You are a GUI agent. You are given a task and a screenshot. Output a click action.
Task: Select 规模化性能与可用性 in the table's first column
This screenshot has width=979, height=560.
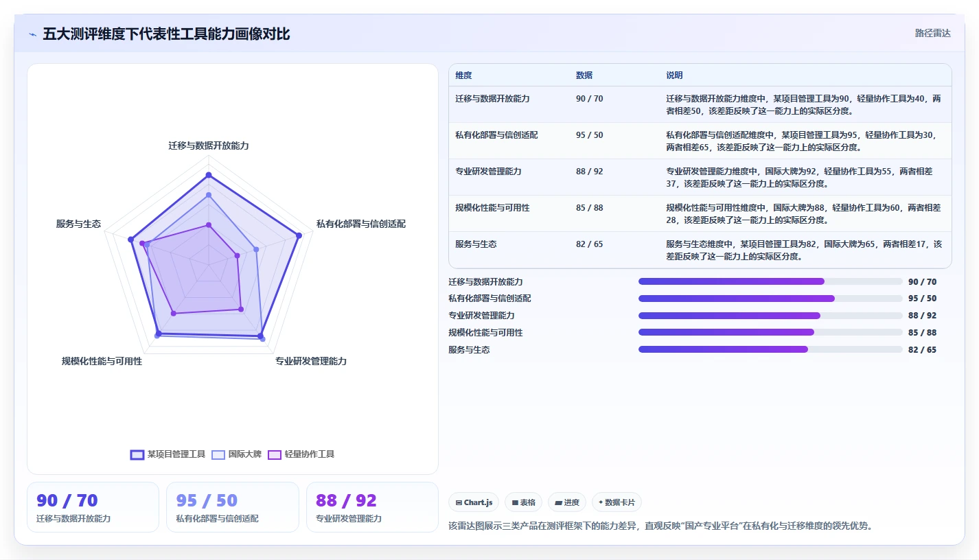click(492, 208)
